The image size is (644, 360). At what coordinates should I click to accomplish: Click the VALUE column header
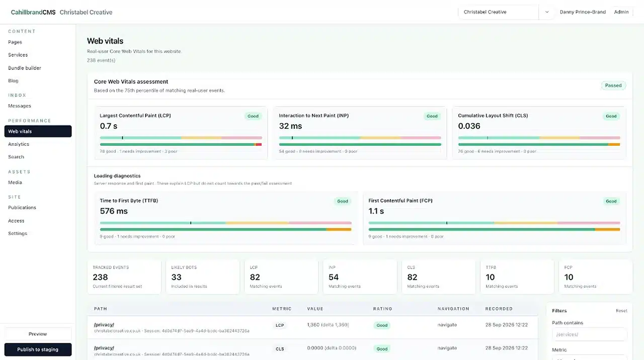point(315,309)
